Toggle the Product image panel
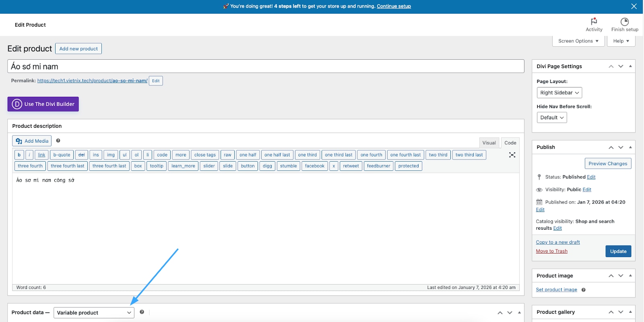This screenshot has width=644, height=322. [x=630, y=276]
